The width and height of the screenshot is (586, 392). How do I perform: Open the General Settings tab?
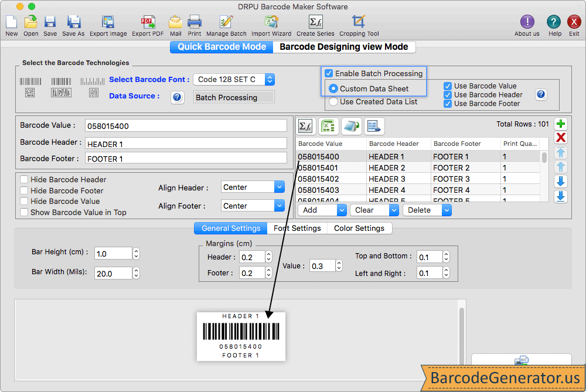pyautogui.click(x=231, y=228)
